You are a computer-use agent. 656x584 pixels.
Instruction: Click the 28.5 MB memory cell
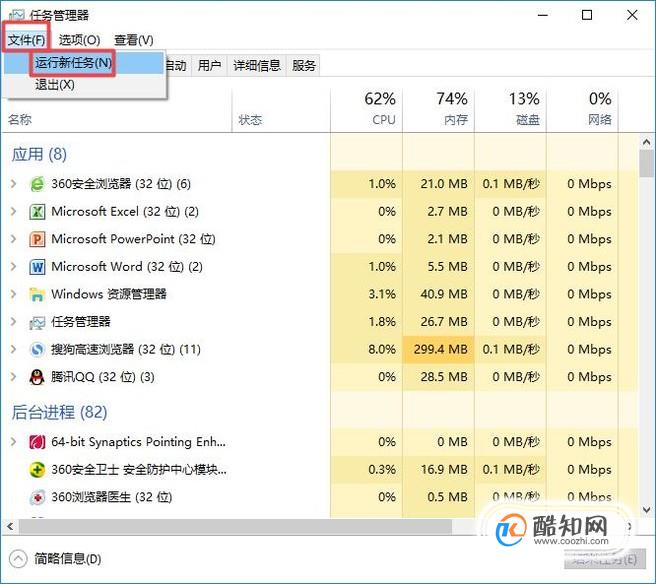(438, 377)
